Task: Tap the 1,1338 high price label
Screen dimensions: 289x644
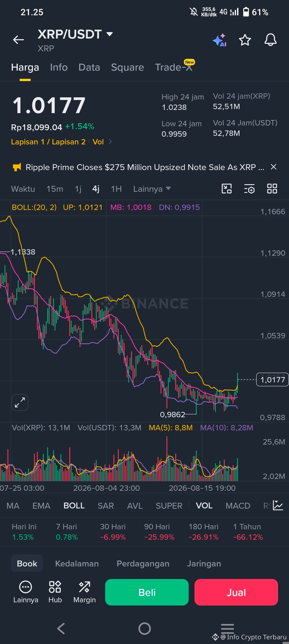Action: point(23,252)
